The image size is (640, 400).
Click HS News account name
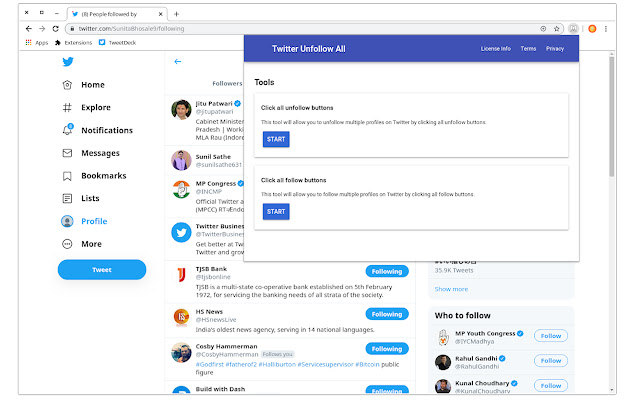click(209, 312)
